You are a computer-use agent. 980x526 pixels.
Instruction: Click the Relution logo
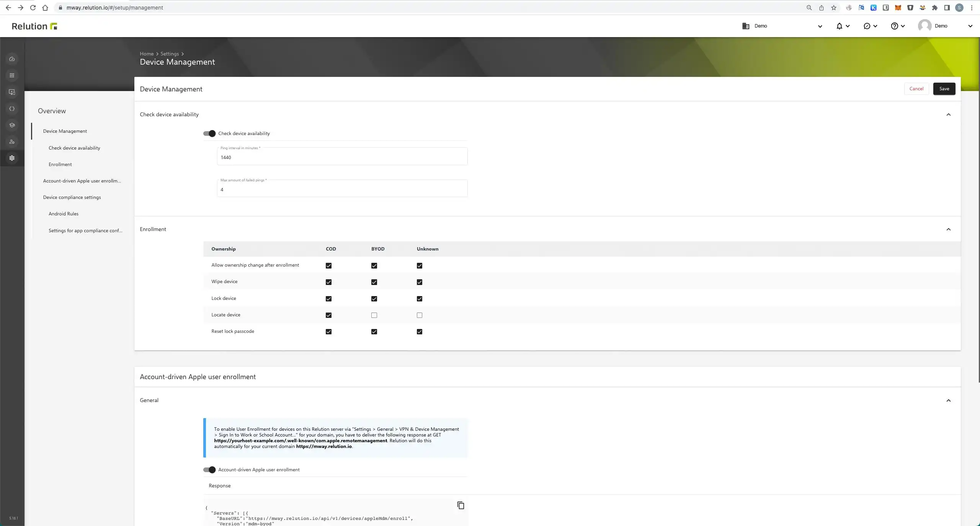point(34,26)
